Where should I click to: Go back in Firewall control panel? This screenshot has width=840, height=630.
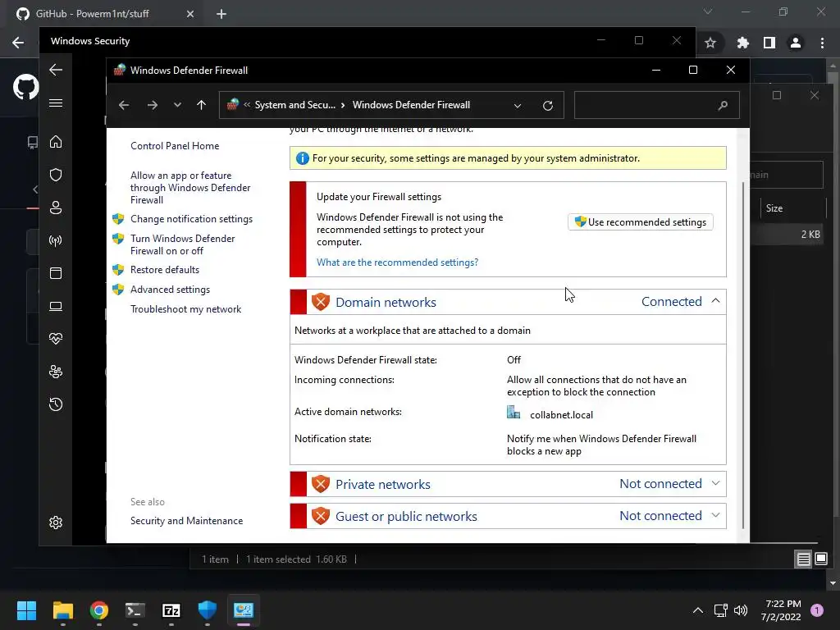tap(124, 105)
